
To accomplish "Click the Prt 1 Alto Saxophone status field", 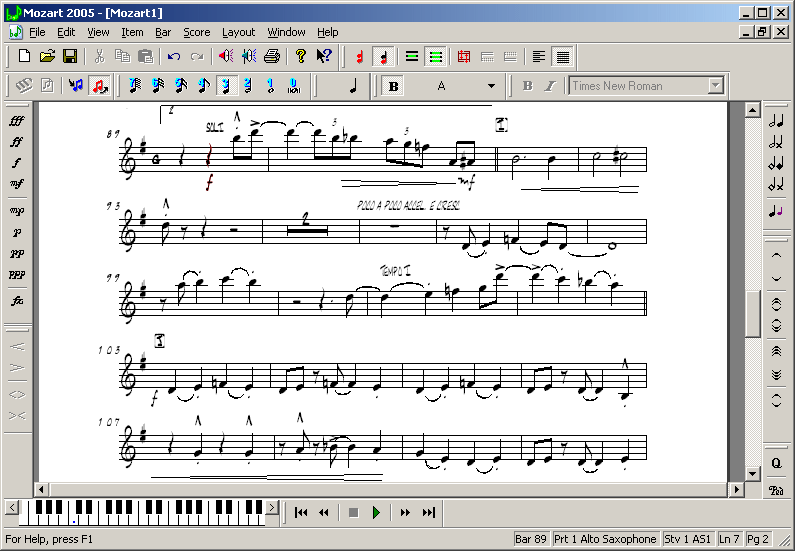I will pos(605,539).
